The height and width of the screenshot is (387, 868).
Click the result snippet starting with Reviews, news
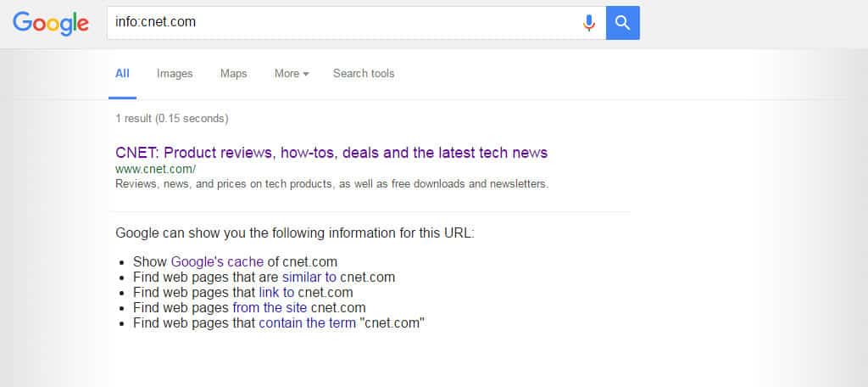[x=331, y=183]
